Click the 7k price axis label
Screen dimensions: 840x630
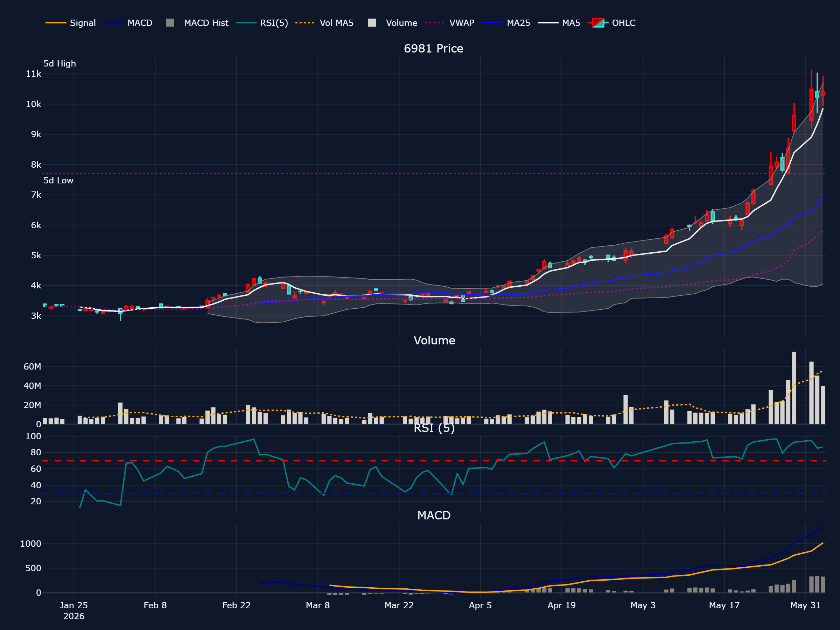(36, 195)
